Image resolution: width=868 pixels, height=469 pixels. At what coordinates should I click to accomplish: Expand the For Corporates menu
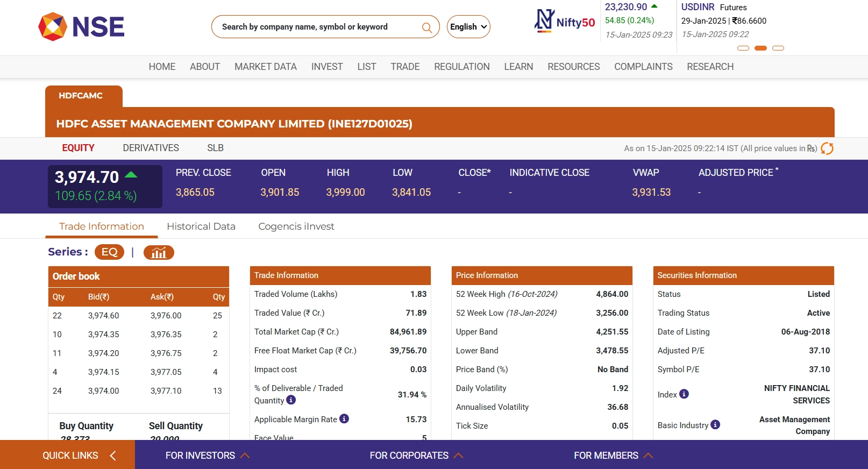pyautogui.click(x=416, y=456)
